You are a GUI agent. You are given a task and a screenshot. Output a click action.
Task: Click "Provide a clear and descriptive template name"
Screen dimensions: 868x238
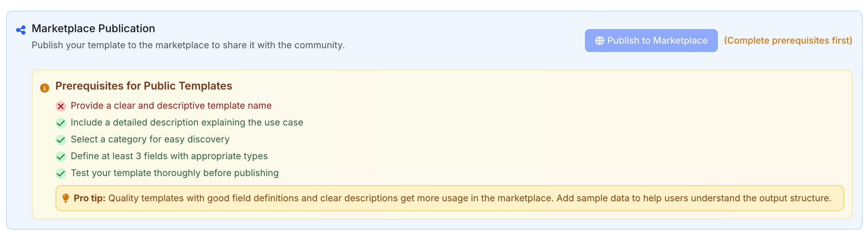click(x=171, y=106)
